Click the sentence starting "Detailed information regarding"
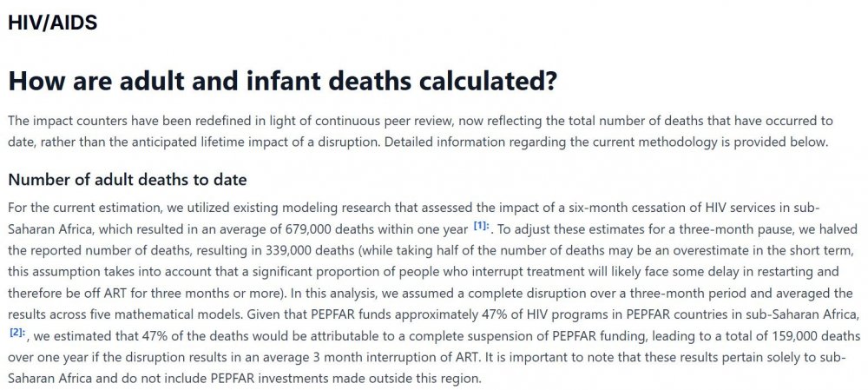 [606, 142]
